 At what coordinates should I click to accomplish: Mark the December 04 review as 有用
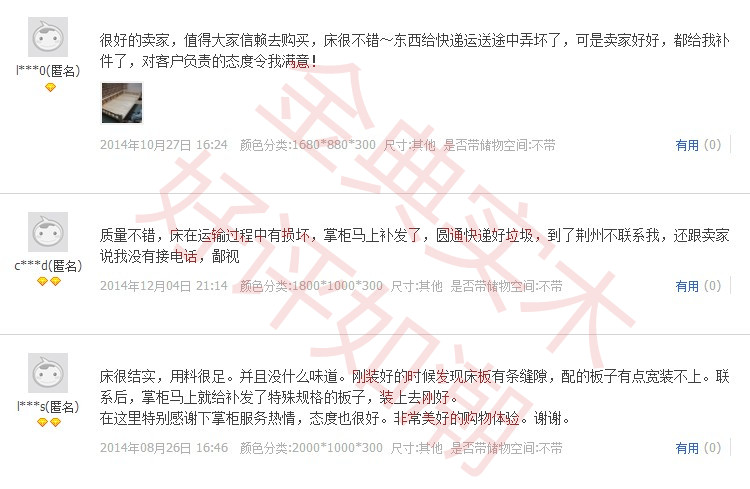pos(687,286)
